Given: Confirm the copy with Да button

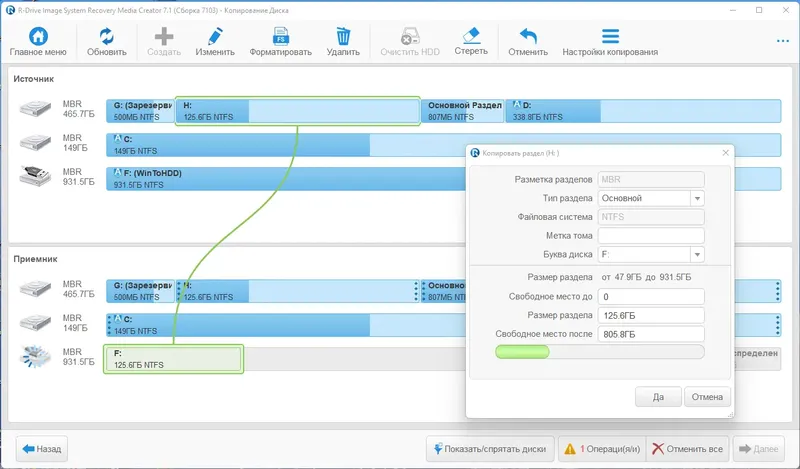Looking at the screenshot, I should [x=658, y=397].
